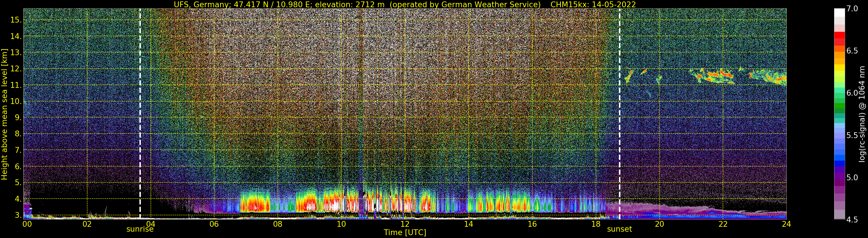The width and height of the screenshot is (868, 238).
Task: Select height axis tick '6.' km
Action: (18, 166)
